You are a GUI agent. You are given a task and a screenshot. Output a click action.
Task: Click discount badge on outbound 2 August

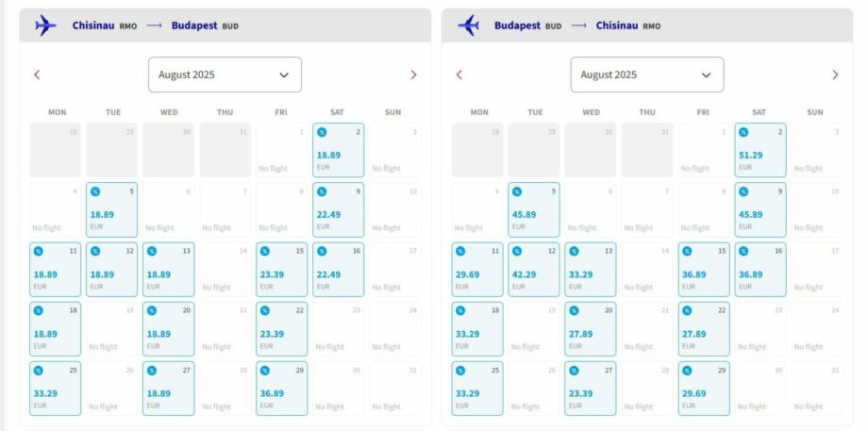tap(322, 132)
